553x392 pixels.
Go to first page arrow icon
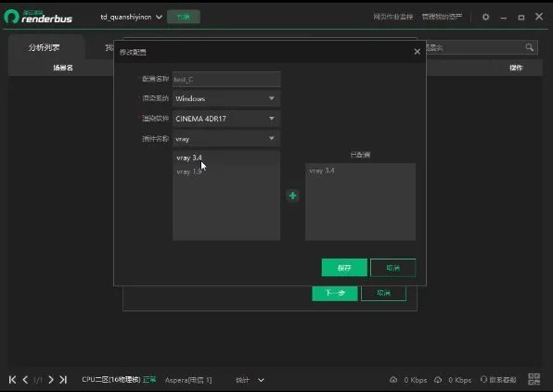12,380
